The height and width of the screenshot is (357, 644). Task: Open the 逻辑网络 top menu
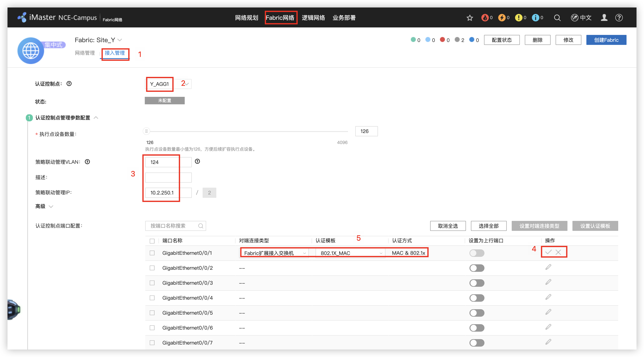[x=313, y=18]
